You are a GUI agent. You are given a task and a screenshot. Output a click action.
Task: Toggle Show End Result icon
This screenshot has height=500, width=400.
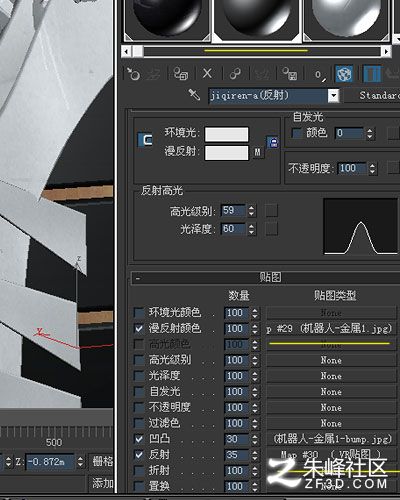coord(372,74)
